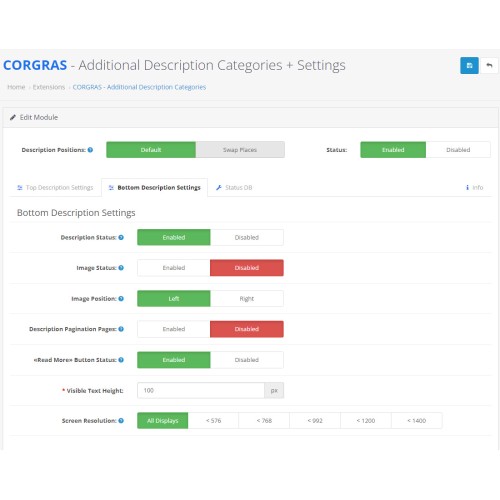Viewport: 500px width, 500px height.
Task: Click the blue save icon button
Action: (469, 65)
